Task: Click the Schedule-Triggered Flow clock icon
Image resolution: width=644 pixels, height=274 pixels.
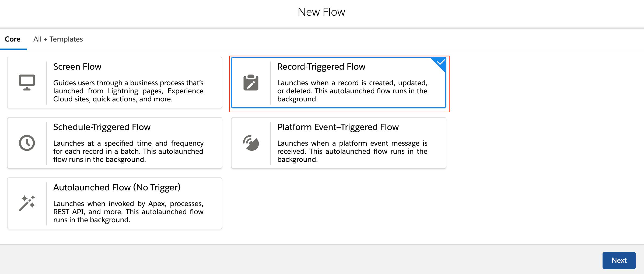Action: [26, 143]
